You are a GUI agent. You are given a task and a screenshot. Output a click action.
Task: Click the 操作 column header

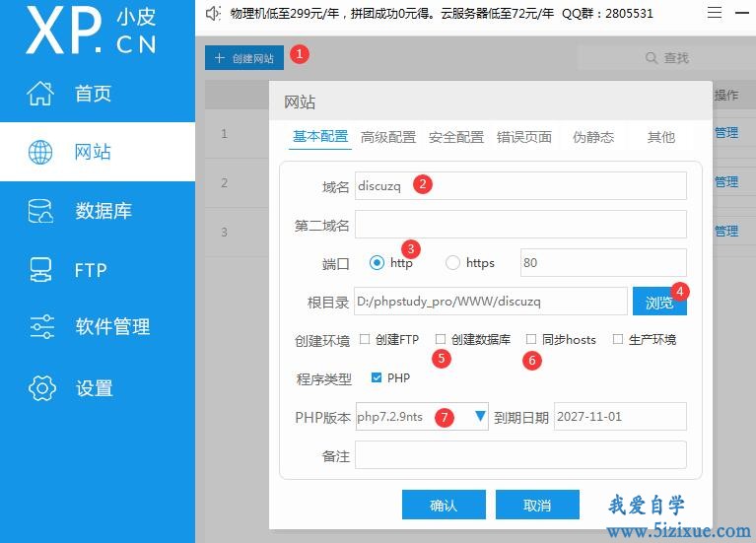726,95
